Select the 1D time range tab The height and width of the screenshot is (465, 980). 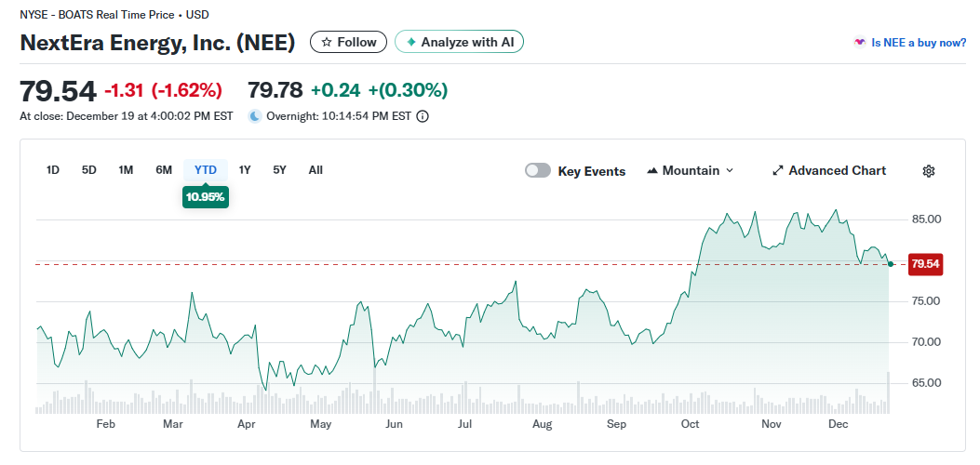[x=53, y=170]
